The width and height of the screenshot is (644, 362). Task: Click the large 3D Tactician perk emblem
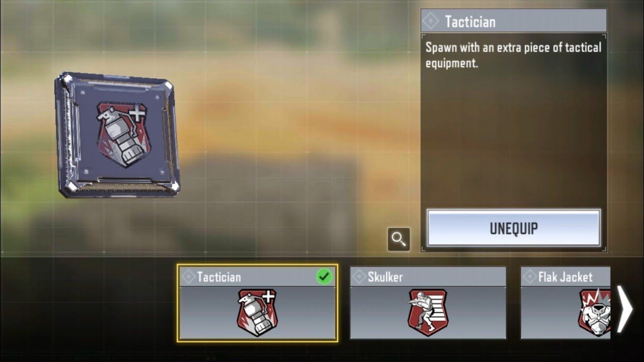117,134
